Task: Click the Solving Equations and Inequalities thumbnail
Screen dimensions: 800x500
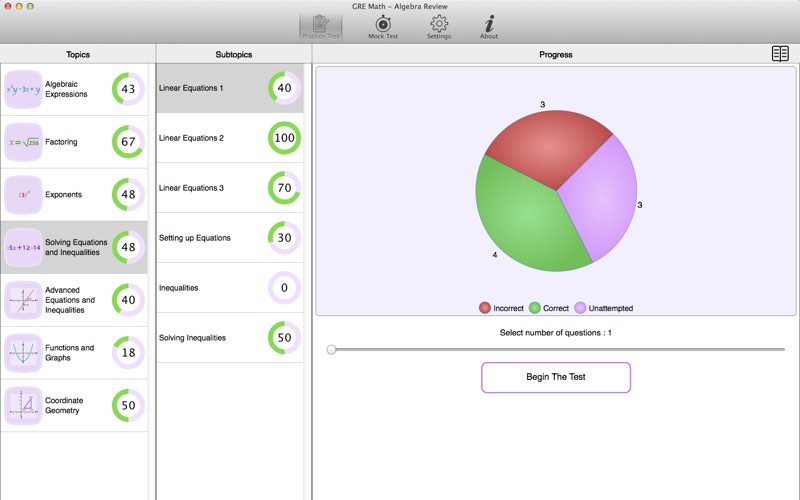Action: [23, 247]
